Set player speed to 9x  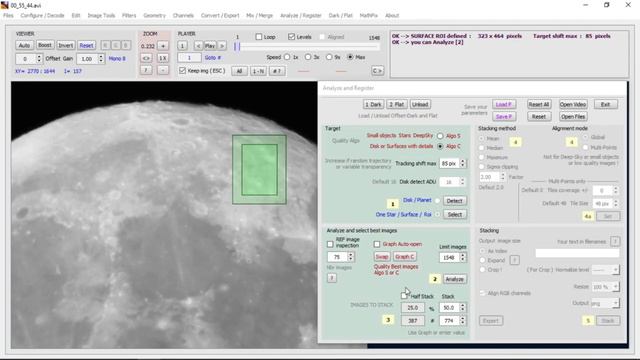[329, 57]
